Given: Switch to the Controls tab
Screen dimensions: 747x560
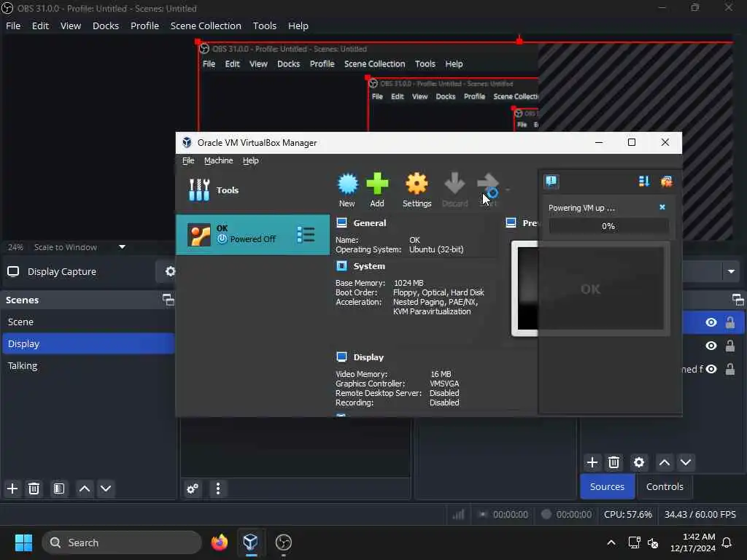Looking at the screenshot, I should [x=665, y=486].
